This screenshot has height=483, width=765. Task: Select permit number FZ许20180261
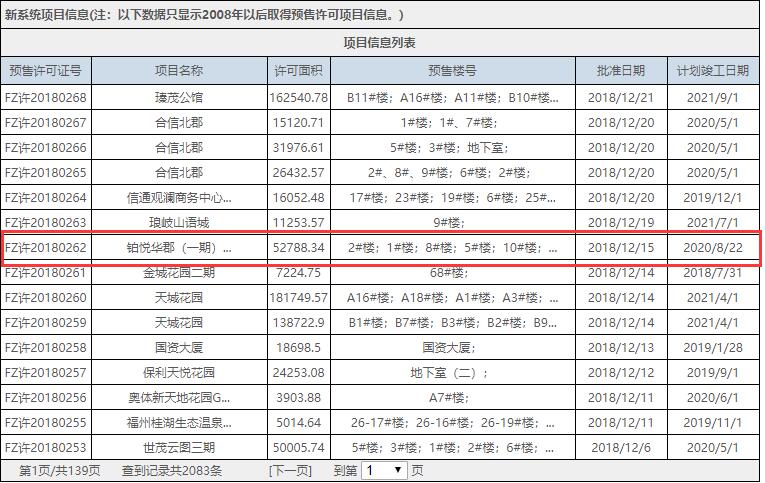tap(45, 273)
